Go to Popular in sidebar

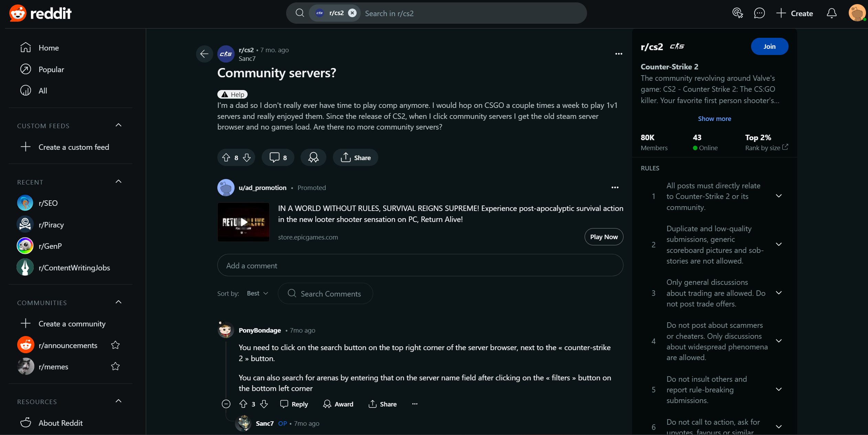coord(70,69)
